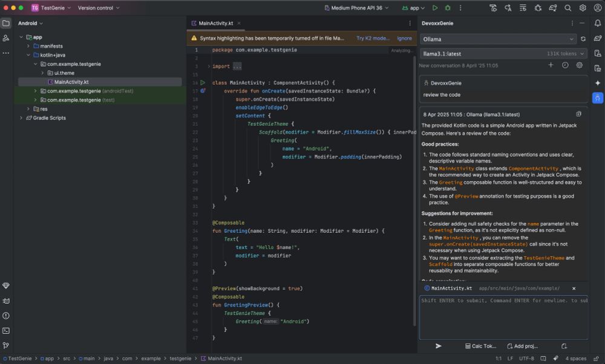Start a new DevoxxGenie conversation
The image size is (605, 364).
[x=551, y=65]
